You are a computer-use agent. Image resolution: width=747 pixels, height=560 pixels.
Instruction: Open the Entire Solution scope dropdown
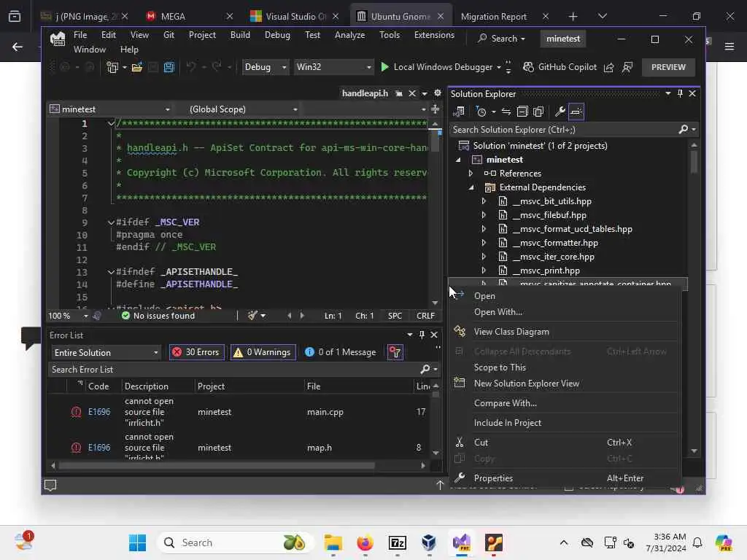(x=106, y=353)
